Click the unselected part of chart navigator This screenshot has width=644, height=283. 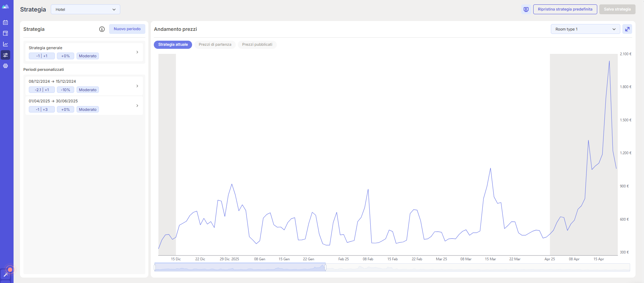tap(478, 267)
